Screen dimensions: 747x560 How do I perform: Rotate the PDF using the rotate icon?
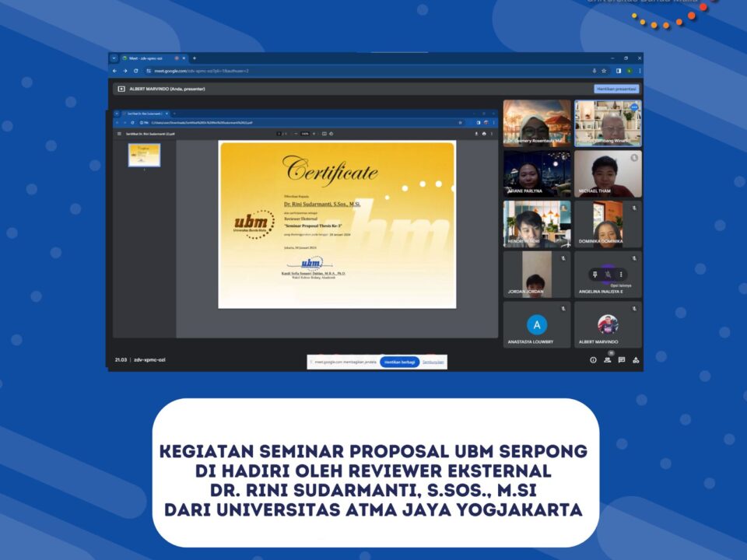click(331, 134)
